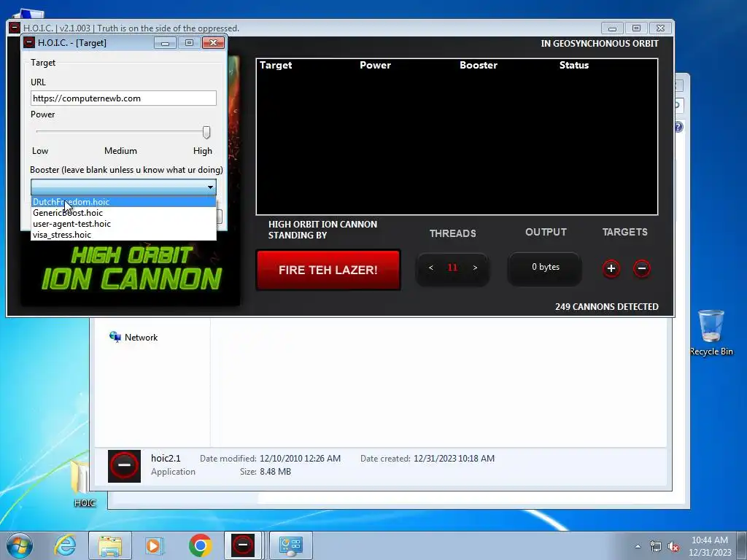Viewport: 747px width, 560px height.
Task: Select the HOIC folder on the desktop
Action: [85, 484]
